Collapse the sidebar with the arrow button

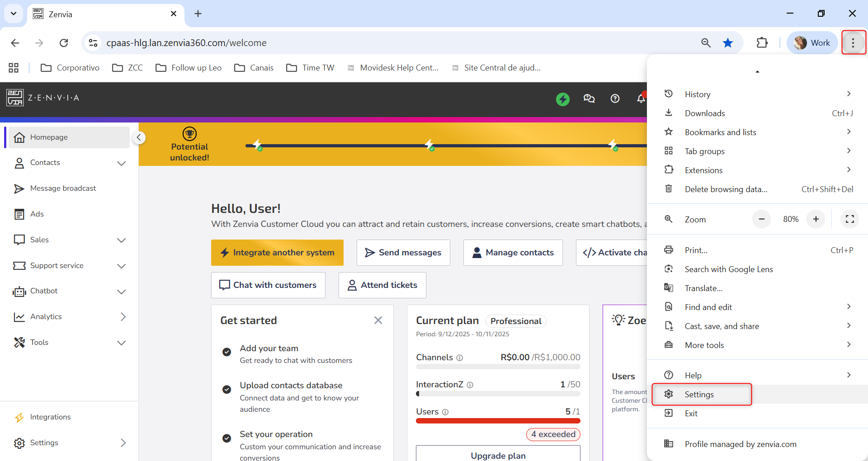(x=139, y=137)
